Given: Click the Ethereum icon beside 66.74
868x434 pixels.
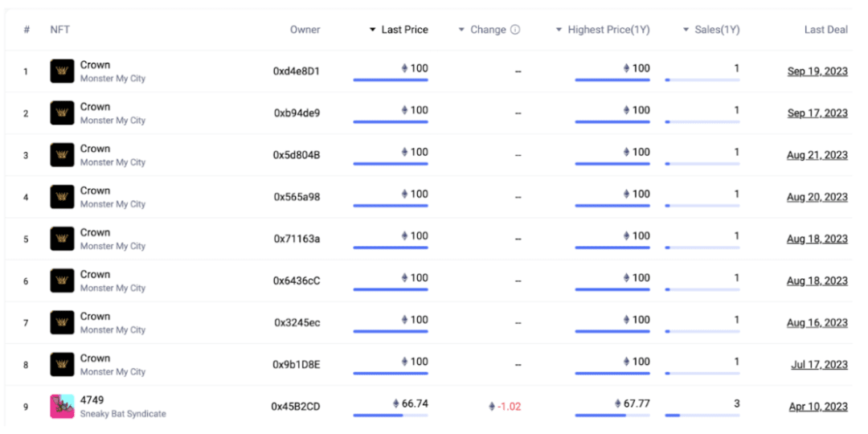Looking at the screenshot, I should pyautogui.click(x=395, y=403).
